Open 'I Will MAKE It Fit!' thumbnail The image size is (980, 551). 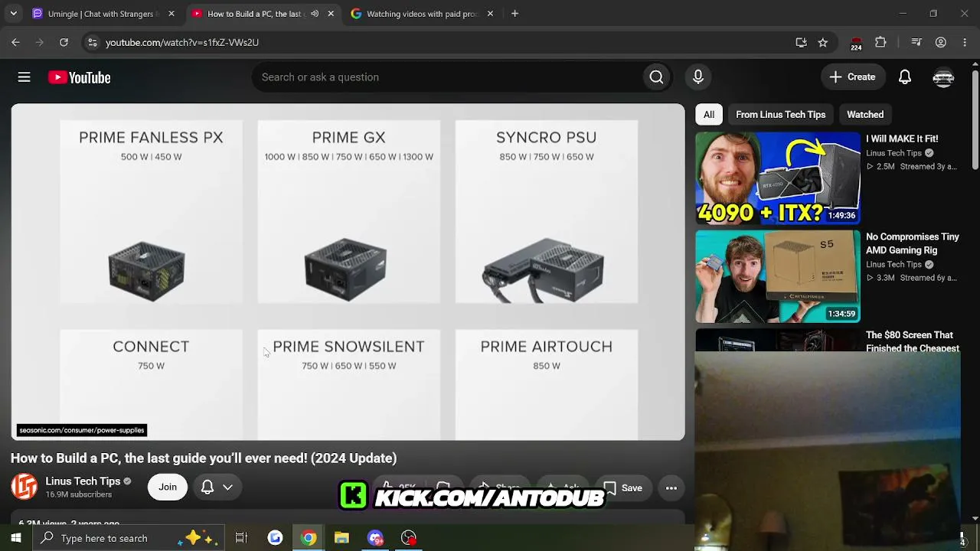pos(778,178)
